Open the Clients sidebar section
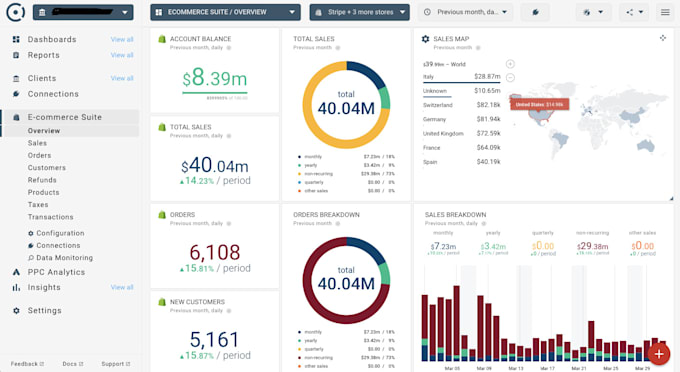This screenshot has width=680, height=372. [42, 78]
